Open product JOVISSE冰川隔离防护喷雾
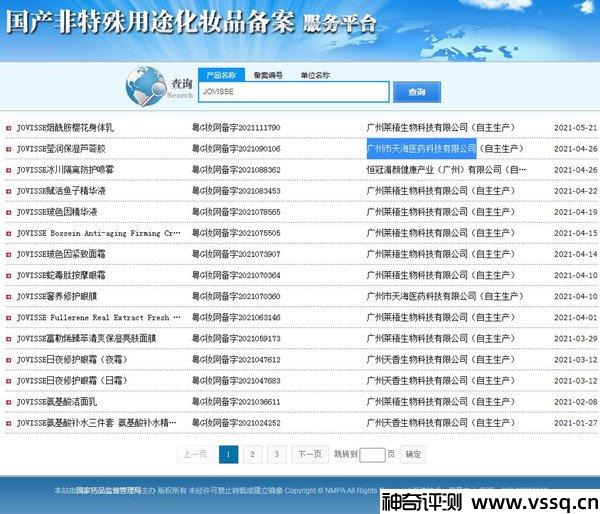 (x=65, y=170)
